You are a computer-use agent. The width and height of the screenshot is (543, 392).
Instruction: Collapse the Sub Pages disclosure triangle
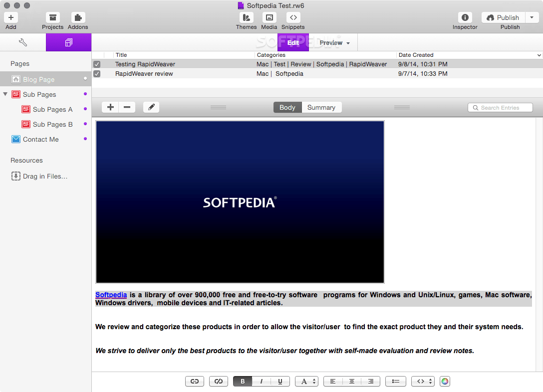point(5,94)
